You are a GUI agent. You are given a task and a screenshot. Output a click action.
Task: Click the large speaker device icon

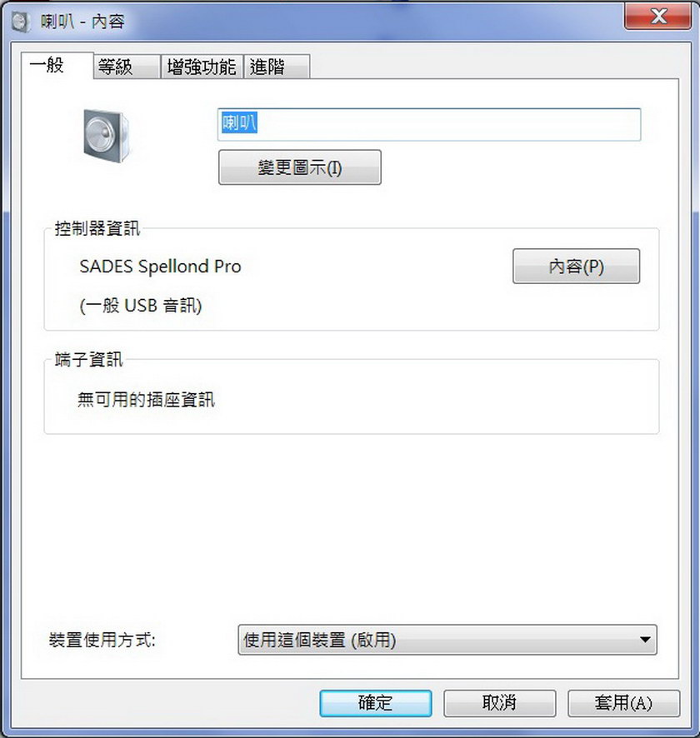106,136
